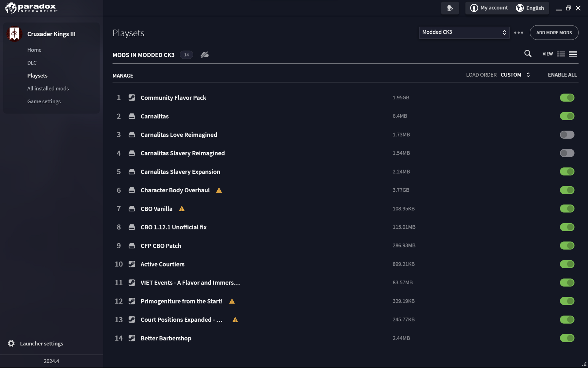The image size is (588, 368).
Task: Click warning icon beside Primogeniture from the Start!
Action: [x=232, y=301]
